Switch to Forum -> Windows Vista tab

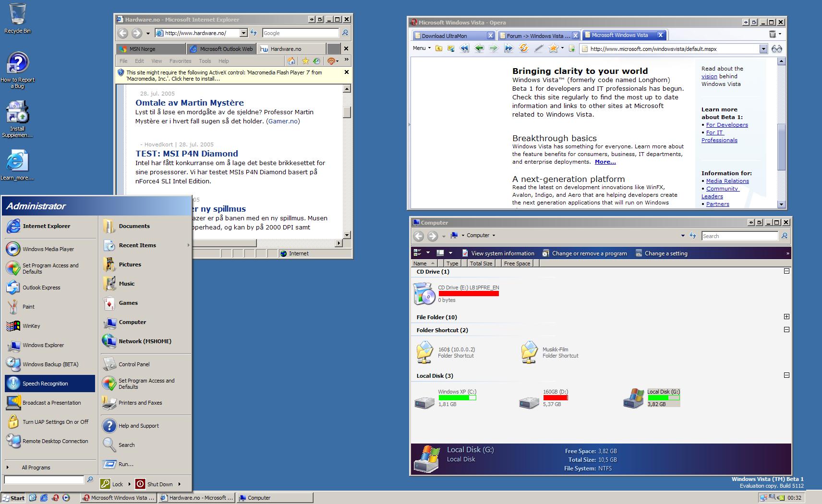point(539,36)
